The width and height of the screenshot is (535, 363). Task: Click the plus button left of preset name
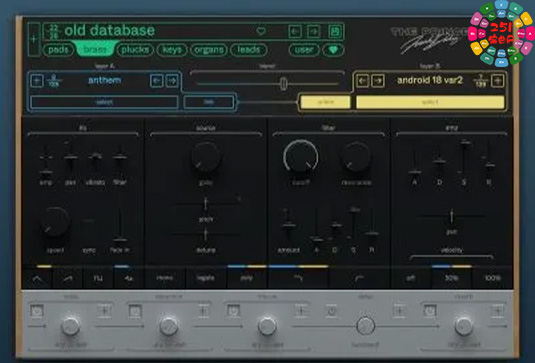[34, 39]
